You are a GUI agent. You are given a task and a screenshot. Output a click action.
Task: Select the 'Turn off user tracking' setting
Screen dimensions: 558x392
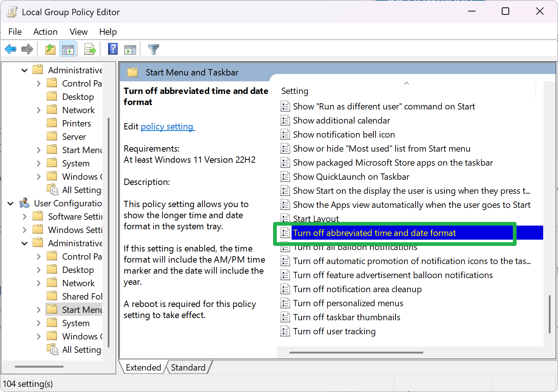click(x=334, y=331)
